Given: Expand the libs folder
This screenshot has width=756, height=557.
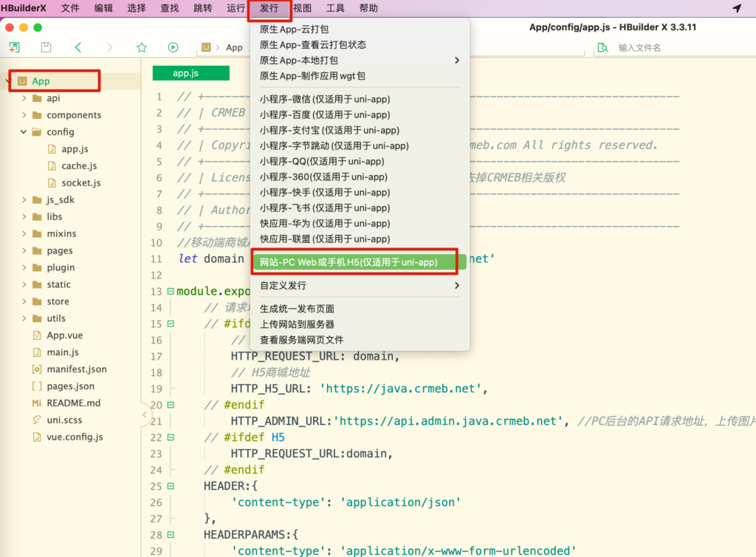Looking at the screenshot, I should (24, 216).
